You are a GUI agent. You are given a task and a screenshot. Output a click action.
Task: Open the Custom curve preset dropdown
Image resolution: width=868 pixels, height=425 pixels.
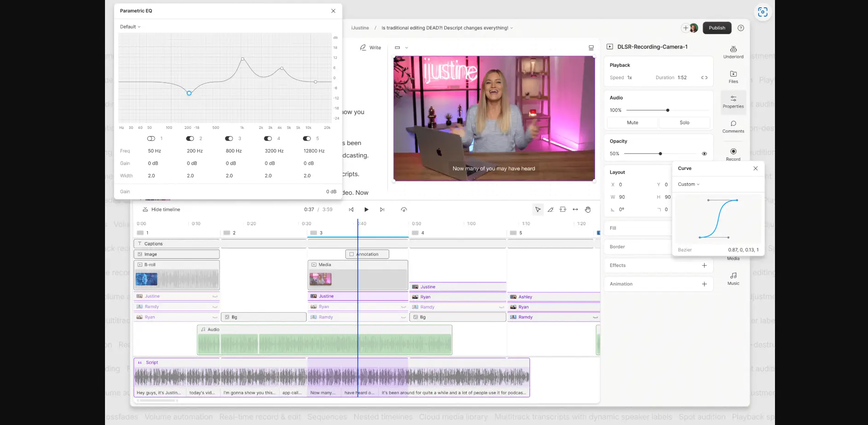coord(688,184)
